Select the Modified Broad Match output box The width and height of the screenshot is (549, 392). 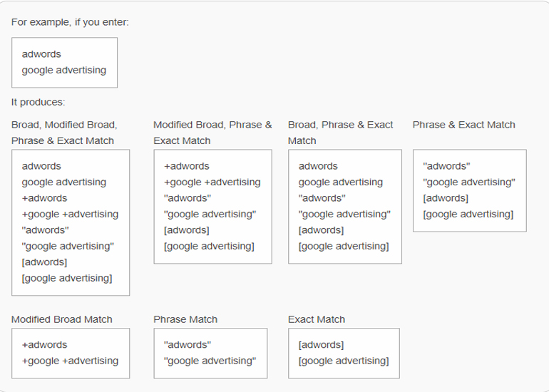(71, 353)
